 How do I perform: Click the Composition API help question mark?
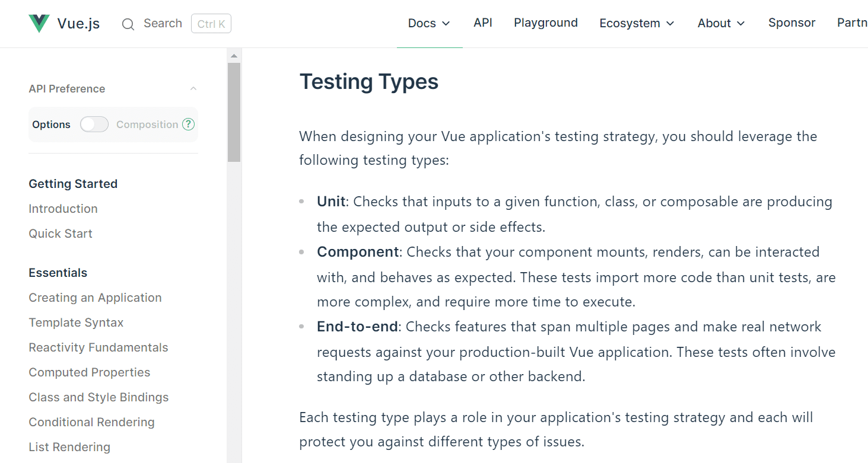coord(188,124)
